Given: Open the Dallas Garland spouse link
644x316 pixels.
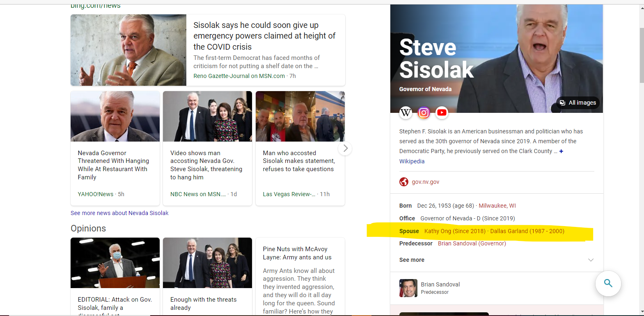Looking at the screenshot, I should (x=527, y=231).
